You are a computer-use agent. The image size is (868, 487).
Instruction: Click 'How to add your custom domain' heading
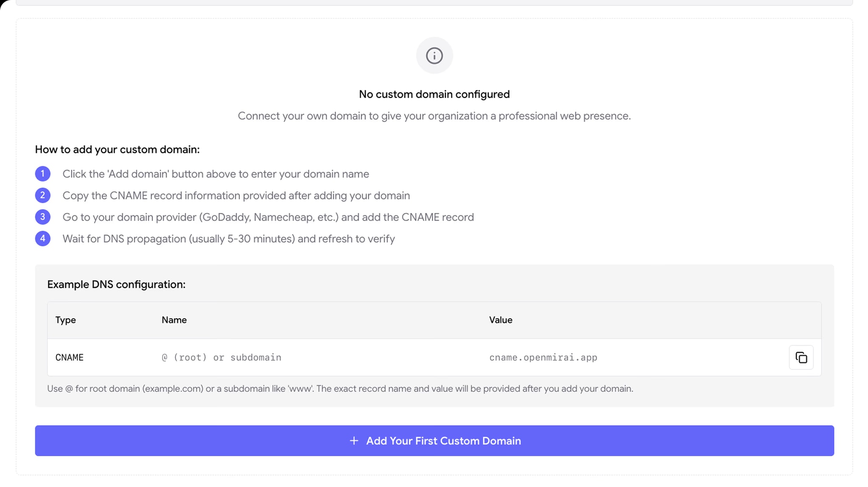pos(117,149)
